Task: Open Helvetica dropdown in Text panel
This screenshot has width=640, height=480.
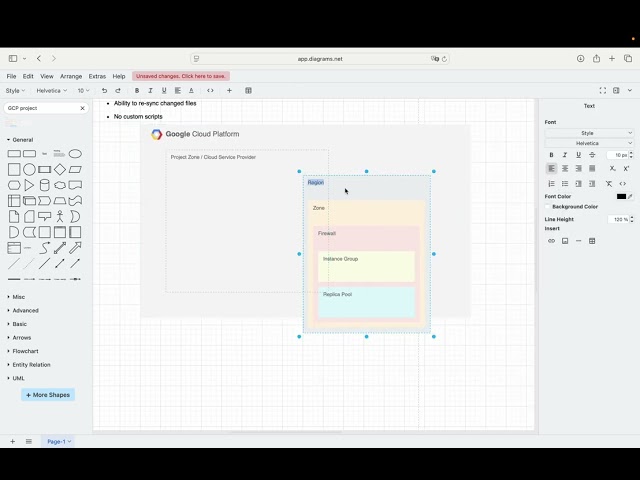Action: pos(589,143)
